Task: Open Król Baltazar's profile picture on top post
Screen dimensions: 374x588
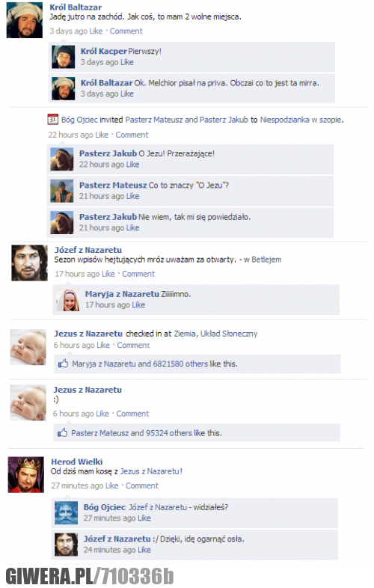Action: pos(25,20)
